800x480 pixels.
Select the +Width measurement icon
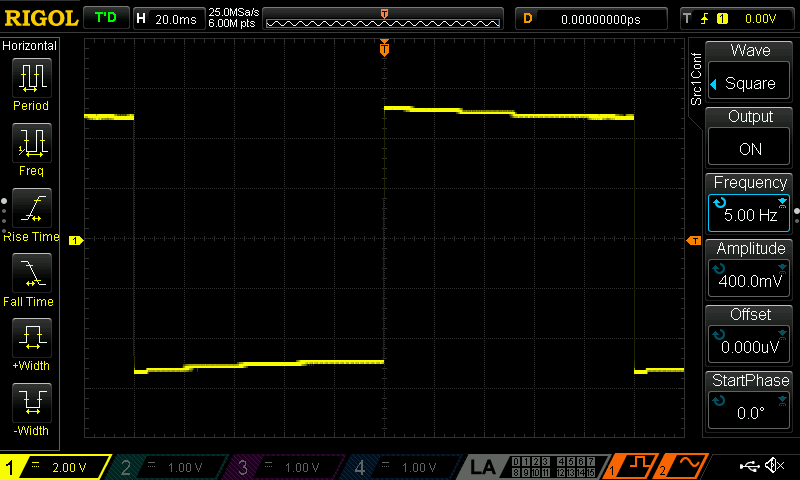32,337
